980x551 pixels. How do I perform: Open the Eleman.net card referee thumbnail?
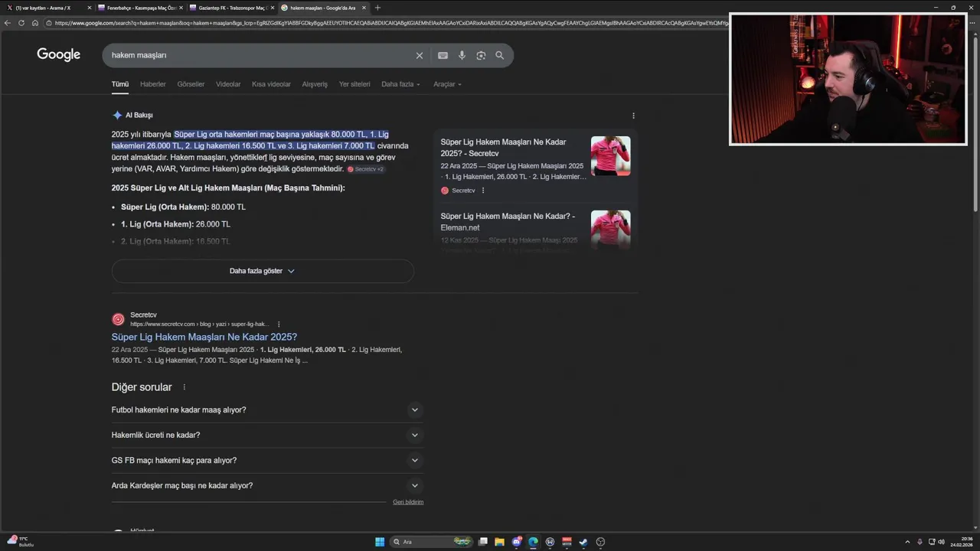[x=611, y=228]
